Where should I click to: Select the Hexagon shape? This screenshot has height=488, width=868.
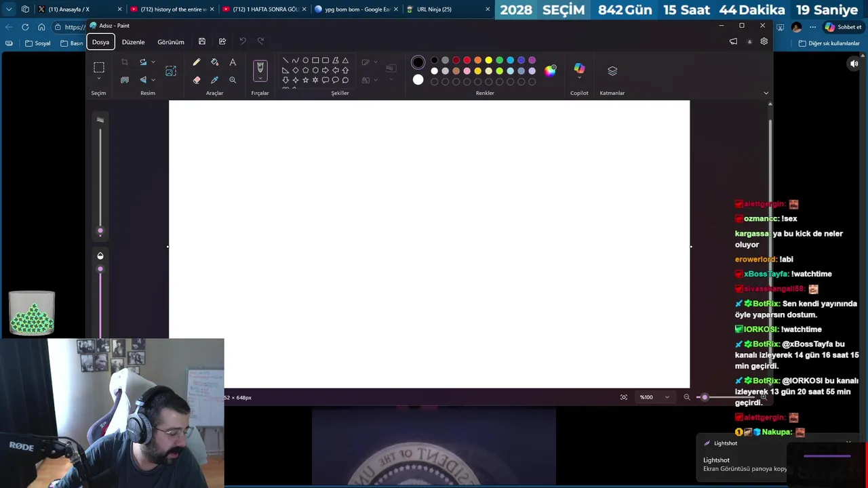pos(315,70)
